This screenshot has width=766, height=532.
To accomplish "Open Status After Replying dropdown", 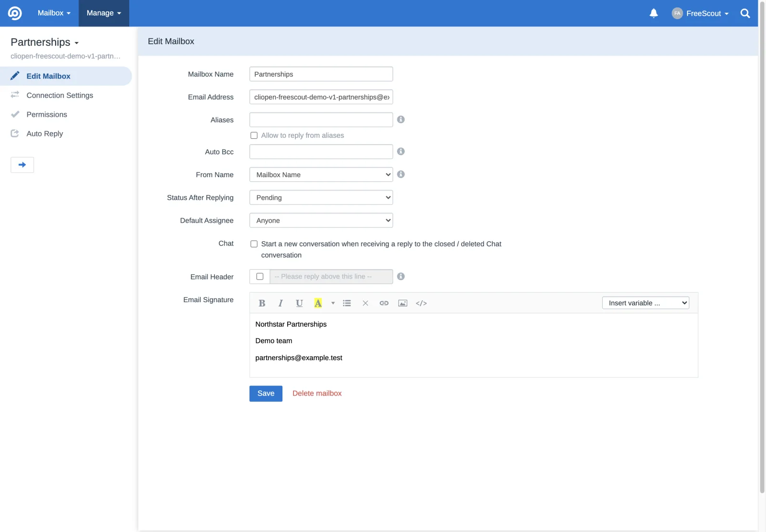I will [x=321, y=198].
